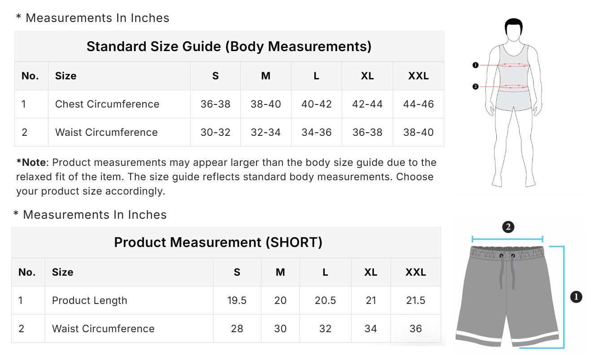The image size is (591, 364).
Task: Click shorts waist value 36 for XXL
Action: [416, 329]
